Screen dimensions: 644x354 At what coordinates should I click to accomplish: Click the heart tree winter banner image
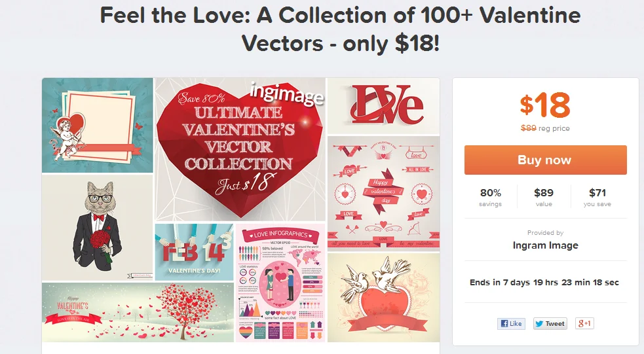click(138, 312)
